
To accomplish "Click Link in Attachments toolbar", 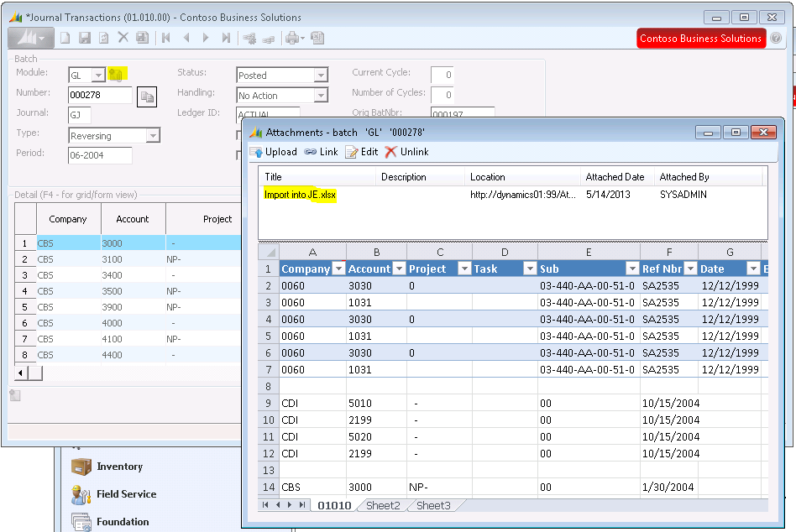I will (322, 152).
